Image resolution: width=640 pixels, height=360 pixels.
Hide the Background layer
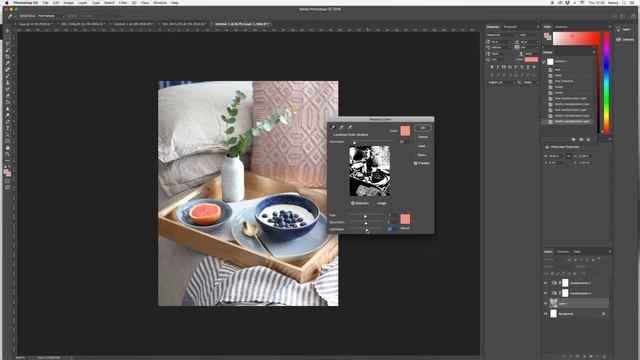(x=546, y=314)
